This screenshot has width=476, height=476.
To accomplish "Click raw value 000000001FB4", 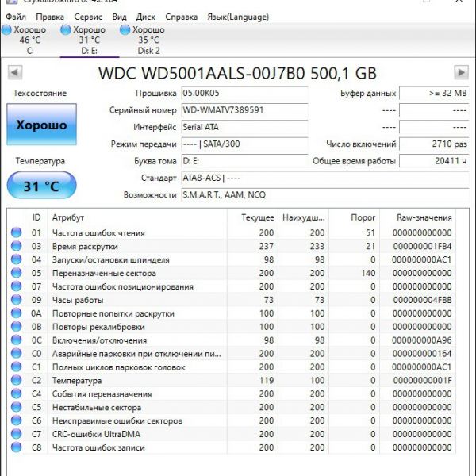I will click(422, 246).
